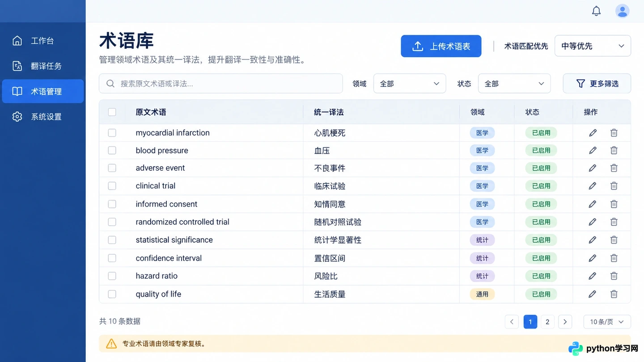
Task: Select the quality of life checkbox
Action: pyautogui.click(x=112, y=294)
